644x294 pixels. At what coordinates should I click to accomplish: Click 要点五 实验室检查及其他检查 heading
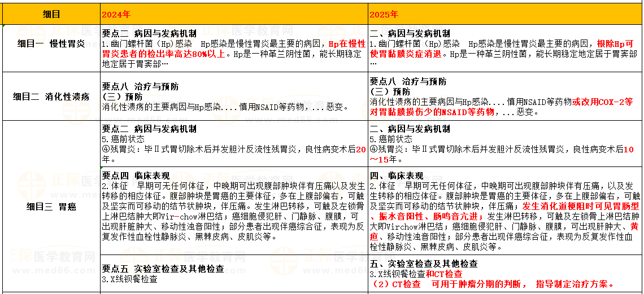(163, 269)
